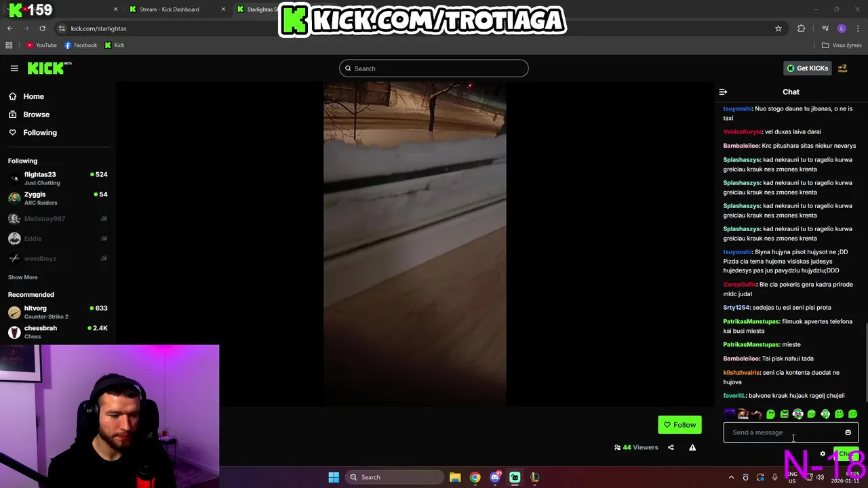This screenshot has width=868, height=488.
Task: Open League of Legends from taskbar
Action: 534,477
